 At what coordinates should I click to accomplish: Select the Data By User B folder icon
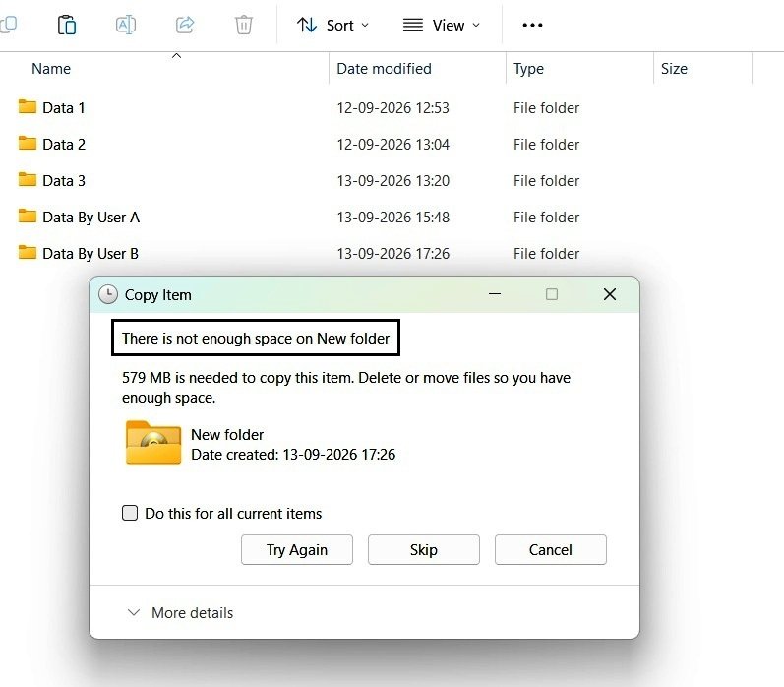point(27,252)
